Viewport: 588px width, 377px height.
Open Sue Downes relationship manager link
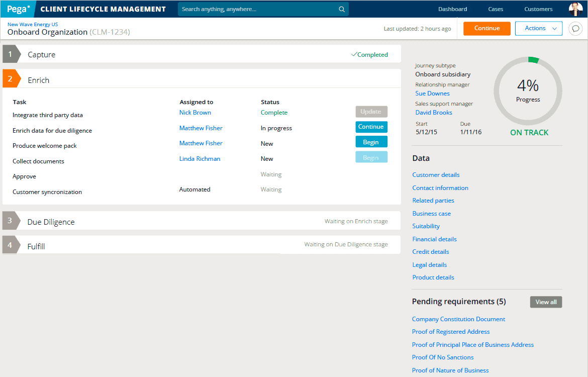pyautogui.click(x=432, y=93)
